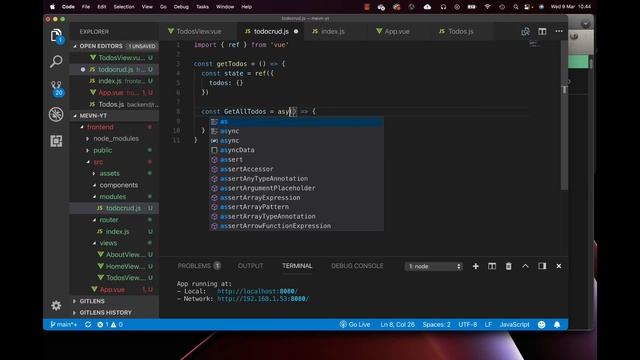The width and height of the screenshot is (640, 360).
Task: Expand the public folder
Action: tap(114, 150)
